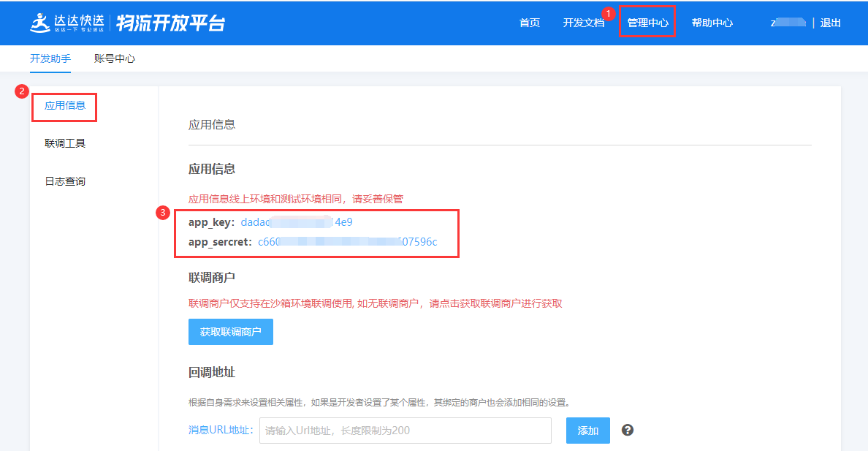Screen dimensions: 868x451
Task: Click the help question-mark icon
Action: pyautogui.click(x=627, y=430)
